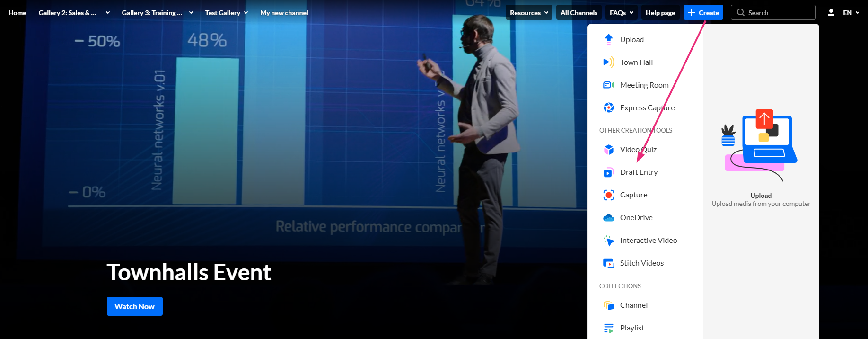Click the Gallery 2: Sales & ... label
The image size is (868, 339).
(67, 13)
